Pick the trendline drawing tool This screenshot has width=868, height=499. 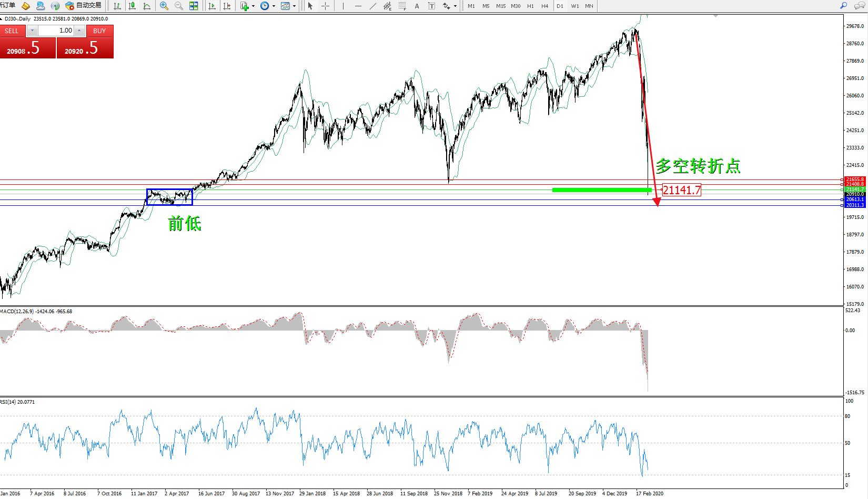pos(373,6)
